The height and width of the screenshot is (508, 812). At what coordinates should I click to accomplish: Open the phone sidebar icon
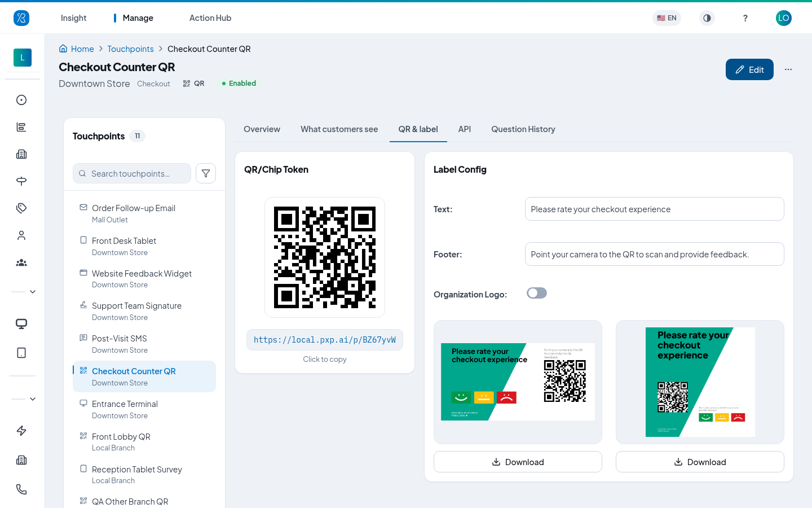pyautogui.click(x=21, y=489)
